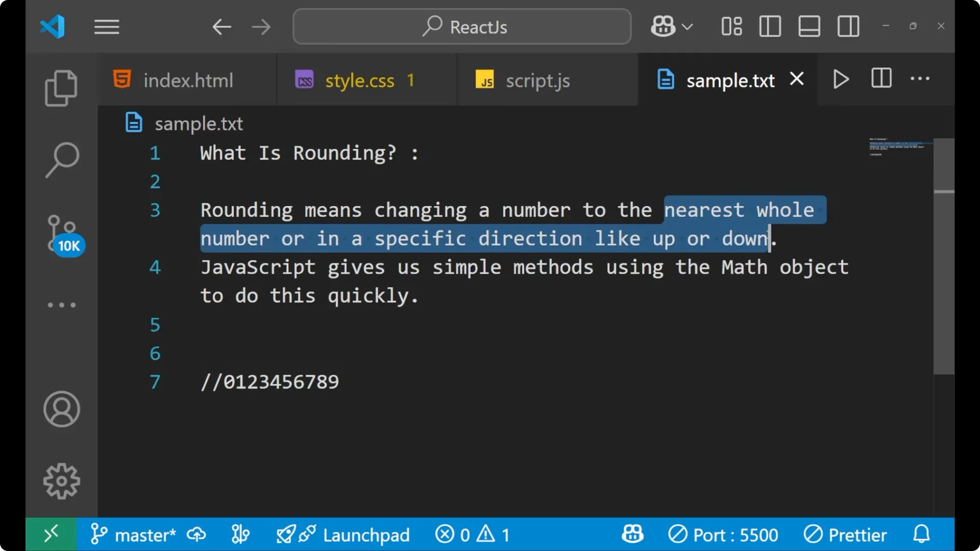Switch to the style.css tab
The image size is (980, 551).
click(360, 80)
